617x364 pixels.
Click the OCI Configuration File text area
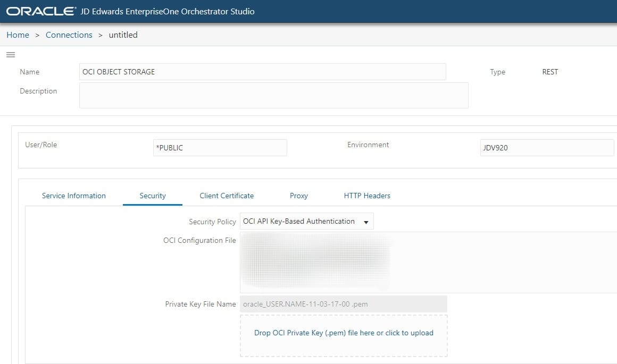pyautogui.click(x=429, y=262)
